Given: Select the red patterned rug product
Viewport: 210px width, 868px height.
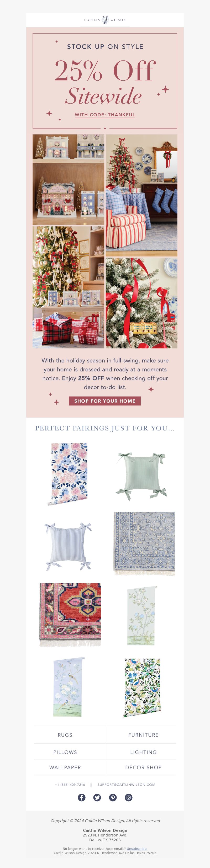Looking at the screenshot, I should pyautogui.click(x=70, y=615).
